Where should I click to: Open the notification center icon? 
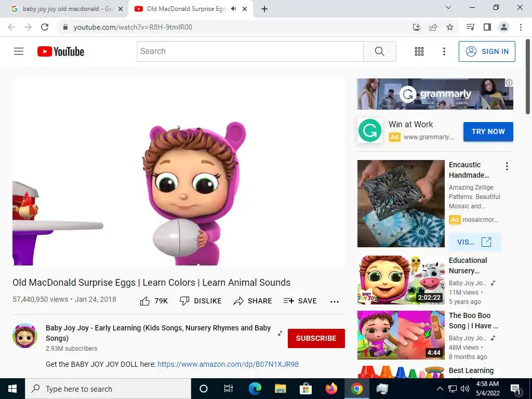(516, 389)
